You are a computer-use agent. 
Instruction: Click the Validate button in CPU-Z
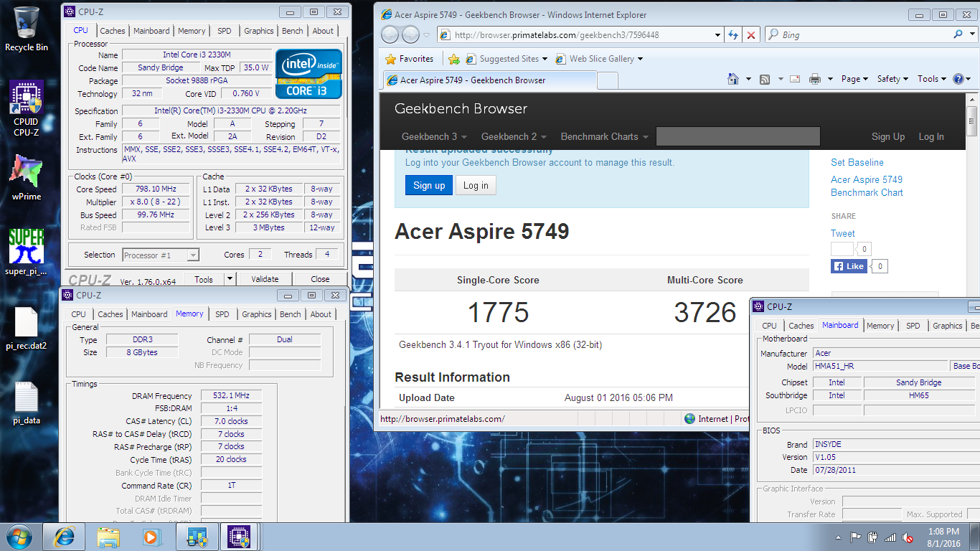click(x=265, y=279)
